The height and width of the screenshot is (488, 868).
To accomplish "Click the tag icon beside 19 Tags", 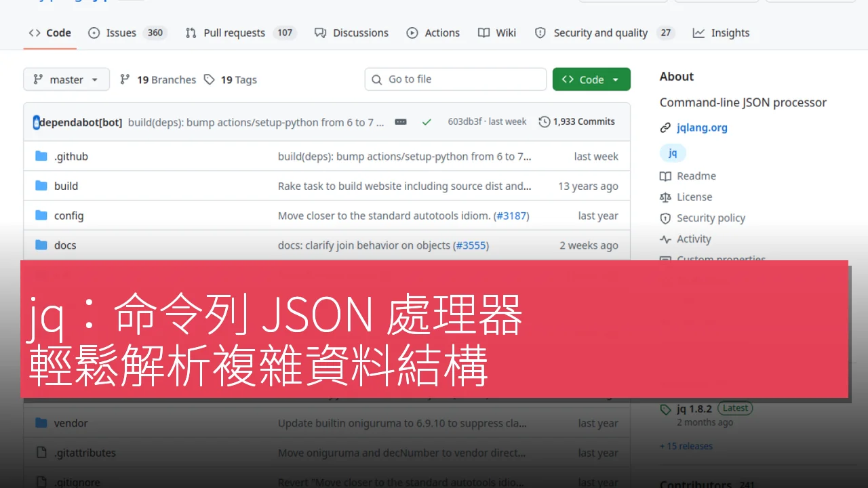I will [210, 79].
